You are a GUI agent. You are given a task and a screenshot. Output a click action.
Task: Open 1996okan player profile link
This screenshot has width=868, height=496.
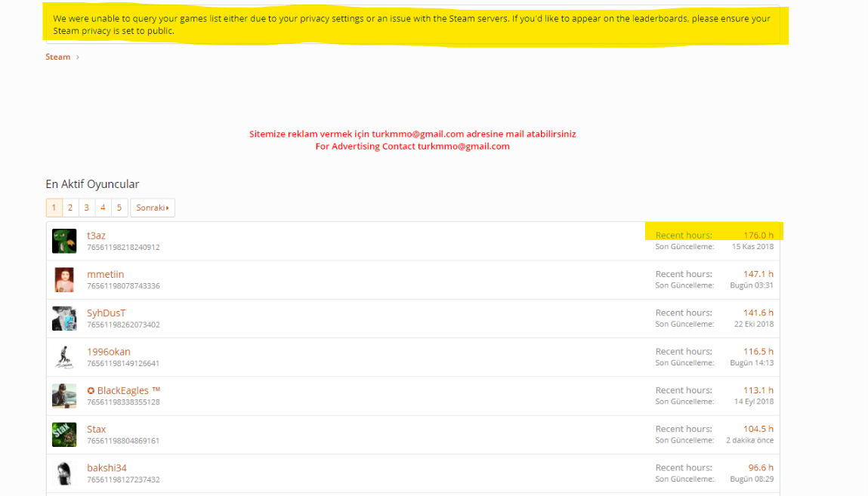pos(109,352)
